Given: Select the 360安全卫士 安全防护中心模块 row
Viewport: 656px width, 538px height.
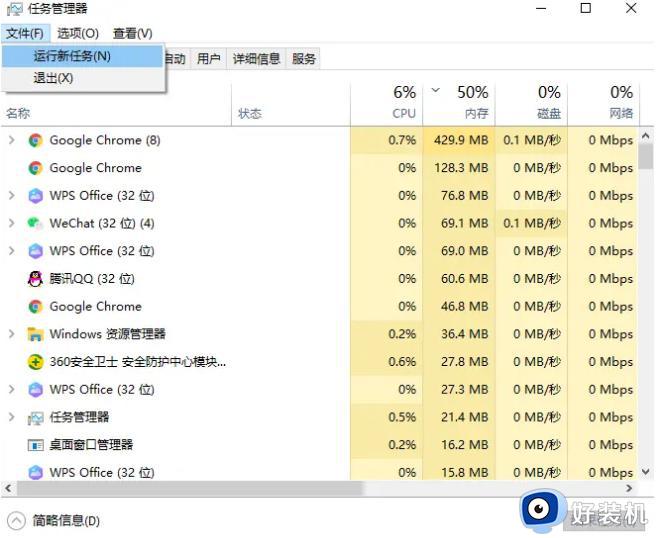Looking at the screenshot, I should pyautogui.click(x=320, y=361).
